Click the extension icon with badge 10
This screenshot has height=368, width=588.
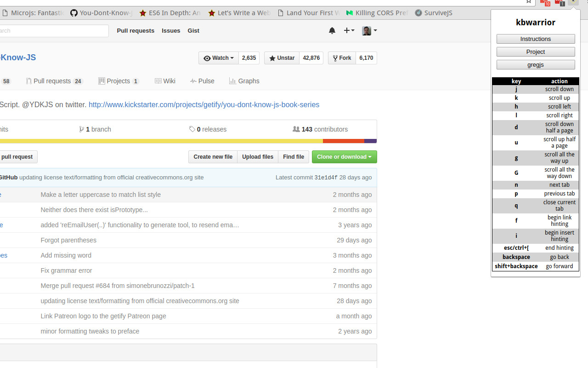tap(545, 2)
